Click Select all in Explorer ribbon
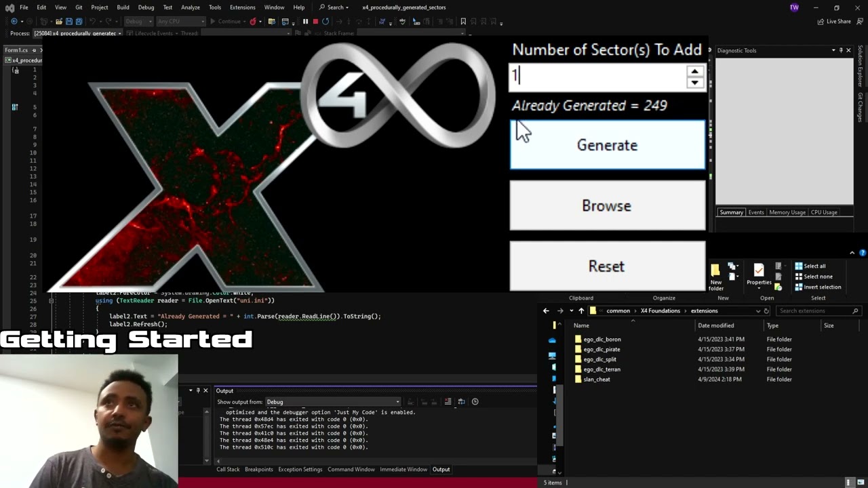This screenshot has height=488, width=868. click(x=810, y=266)
